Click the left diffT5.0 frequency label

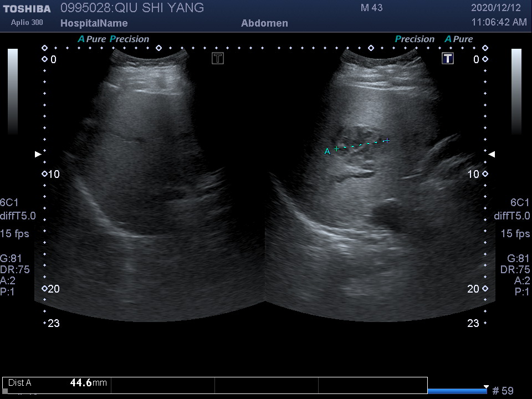pyautogui.click(x=18, y=216)
